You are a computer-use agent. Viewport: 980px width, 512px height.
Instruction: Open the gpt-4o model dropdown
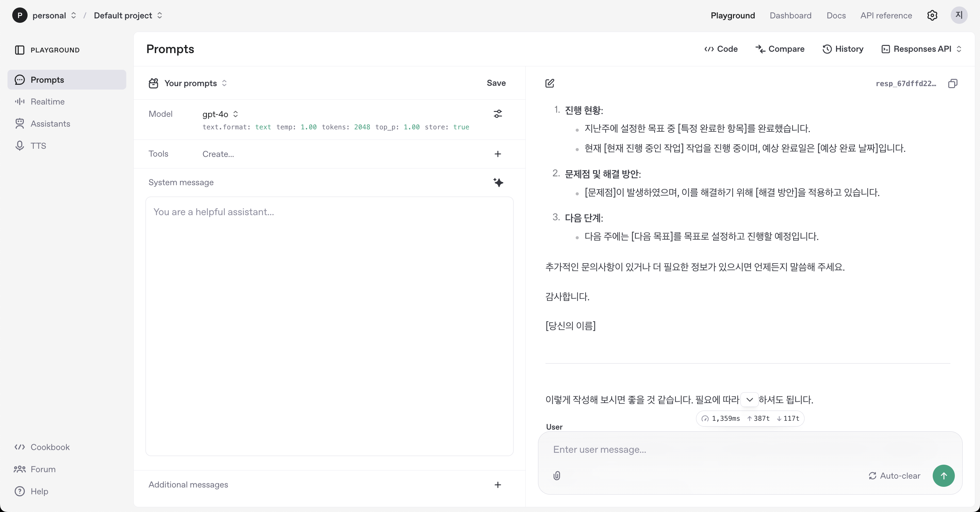pyautogui.click(x=220, y=114)
